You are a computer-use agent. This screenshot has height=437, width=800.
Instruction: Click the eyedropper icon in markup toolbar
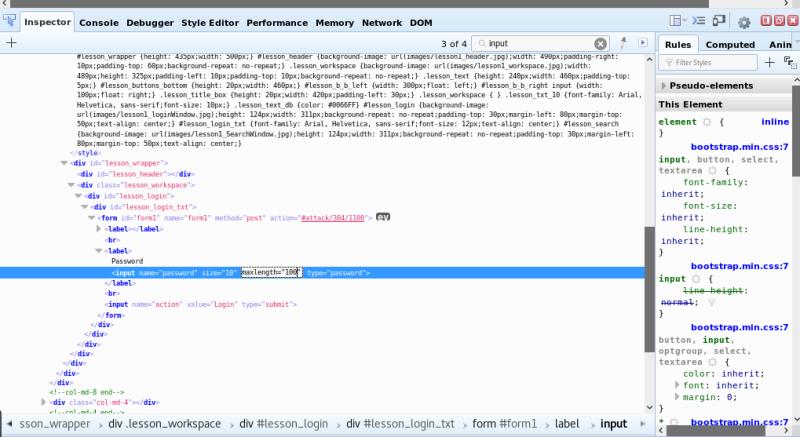[x=623, y=43]
